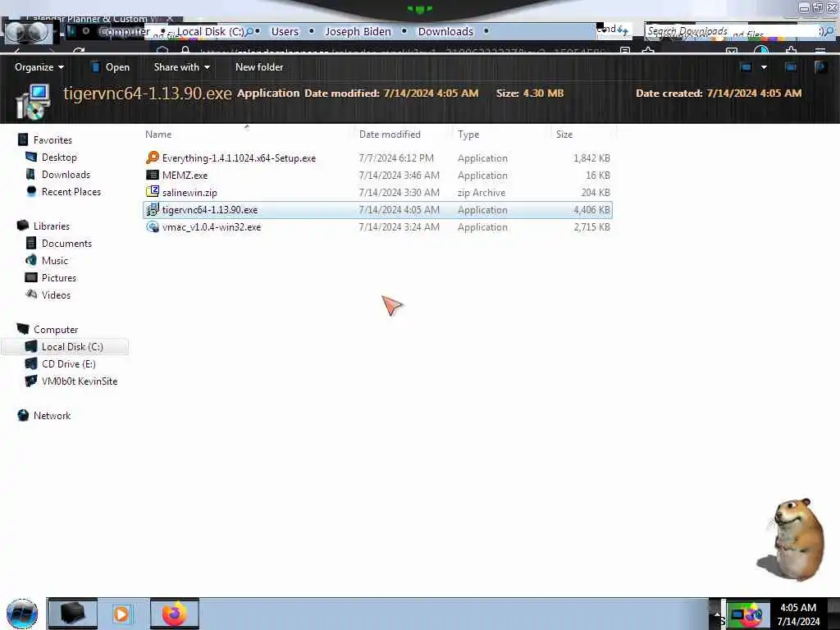Click the file name Everything-1.4.1.1024.x64-Setup.exe
Image resolution: width=840 pixels, height=630 pixels.
[239, 158]
